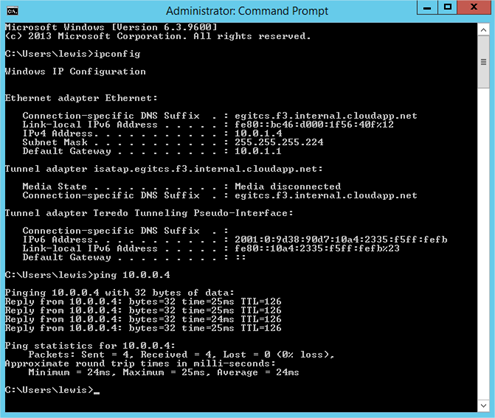This screenshot has width=495, height=418.
Task: Click the Subnet Mask value 255.255.255.224
Action: coord(279,142)
